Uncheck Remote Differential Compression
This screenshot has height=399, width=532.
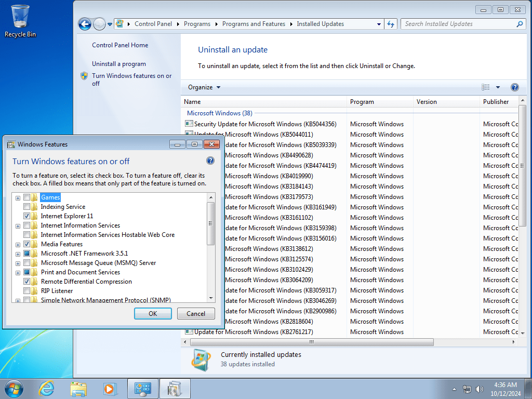(x=26, y=281)
